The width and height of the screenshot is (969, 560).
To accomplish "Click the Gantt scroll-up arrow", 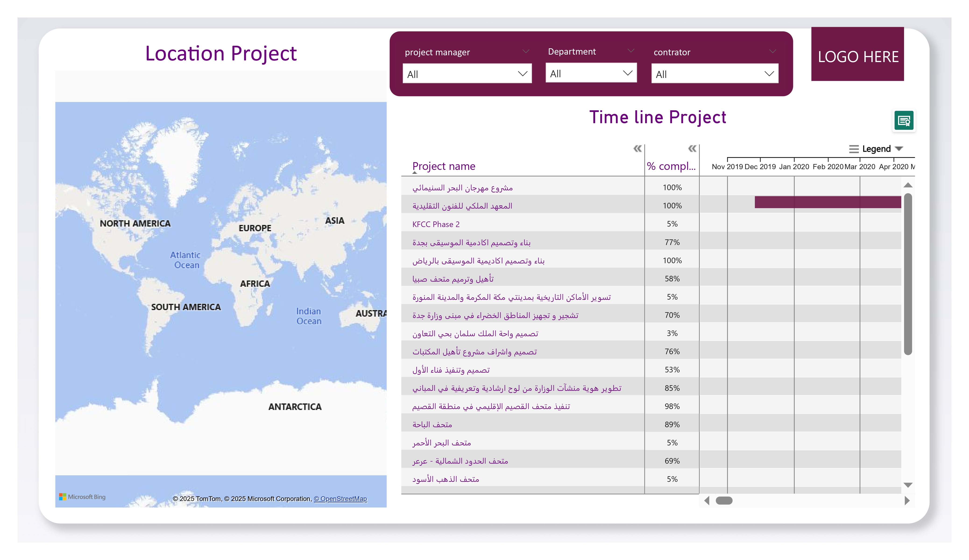I will point(908,185).
